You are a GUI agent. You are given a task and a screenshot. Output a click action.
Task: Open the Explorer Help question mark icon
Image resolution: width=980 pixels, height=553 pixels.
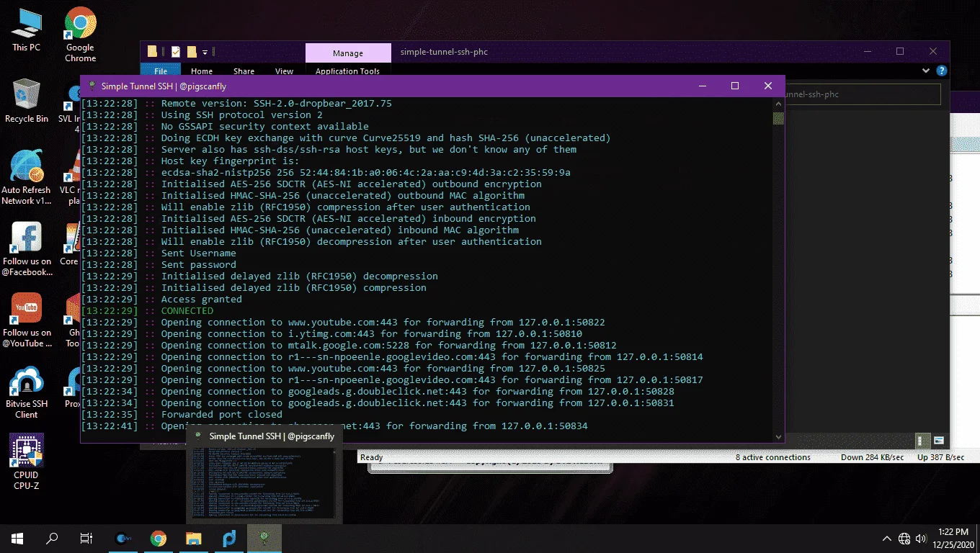[941, 71]
